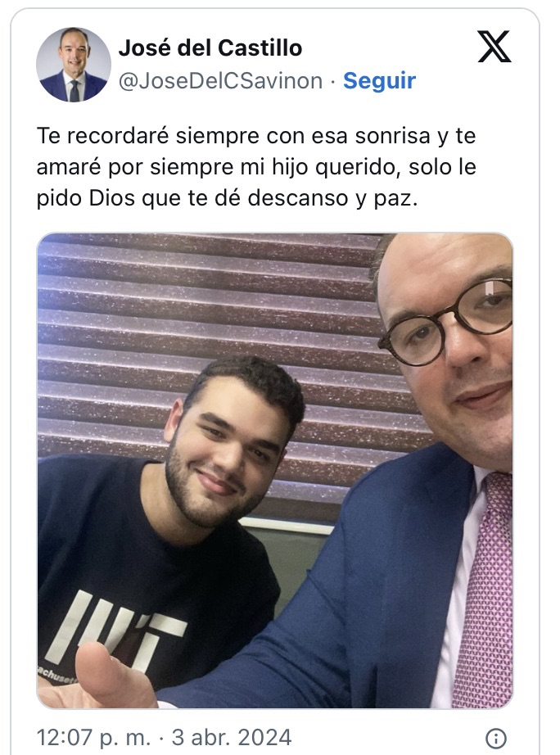Open the X logo link

(x=495, y=46)
